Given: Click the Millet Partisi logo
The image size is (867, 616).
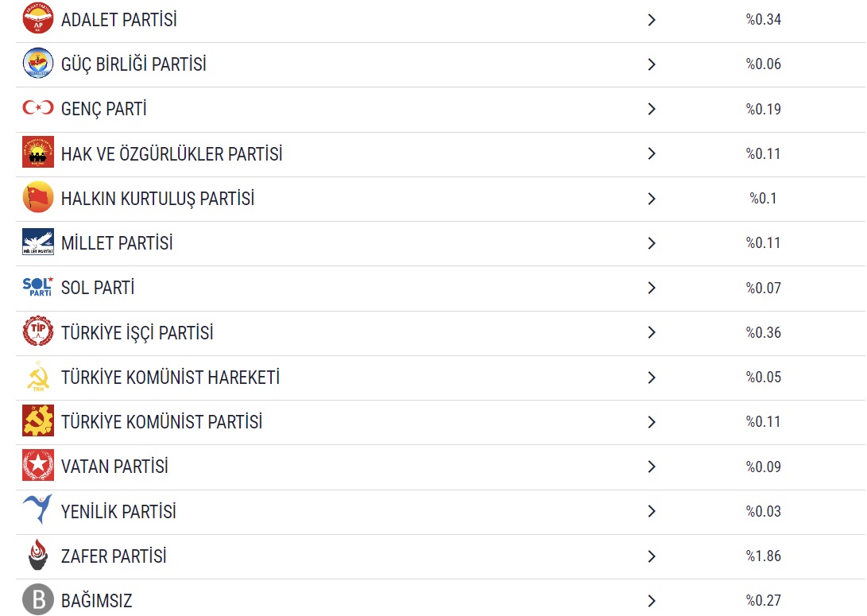Looking at the screenshot, I should pos(38,242).
